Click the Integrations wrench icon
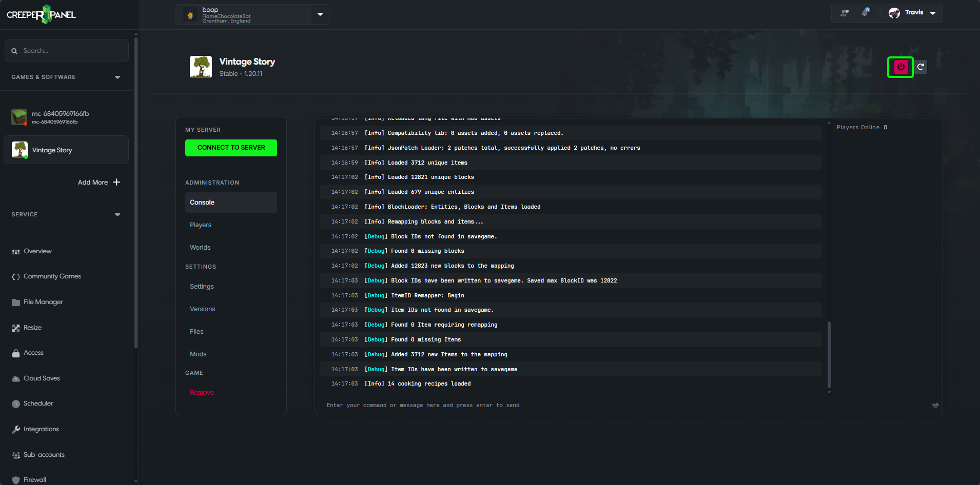 [16, 430]
